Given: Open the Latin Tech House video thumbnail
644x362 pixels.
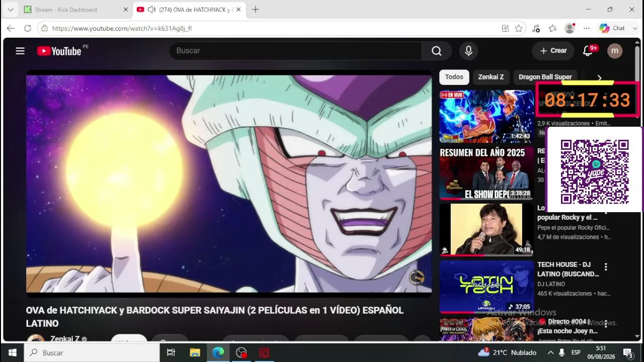Looking at the screenshot, I should pyautogui.click(x=487, y=287).
